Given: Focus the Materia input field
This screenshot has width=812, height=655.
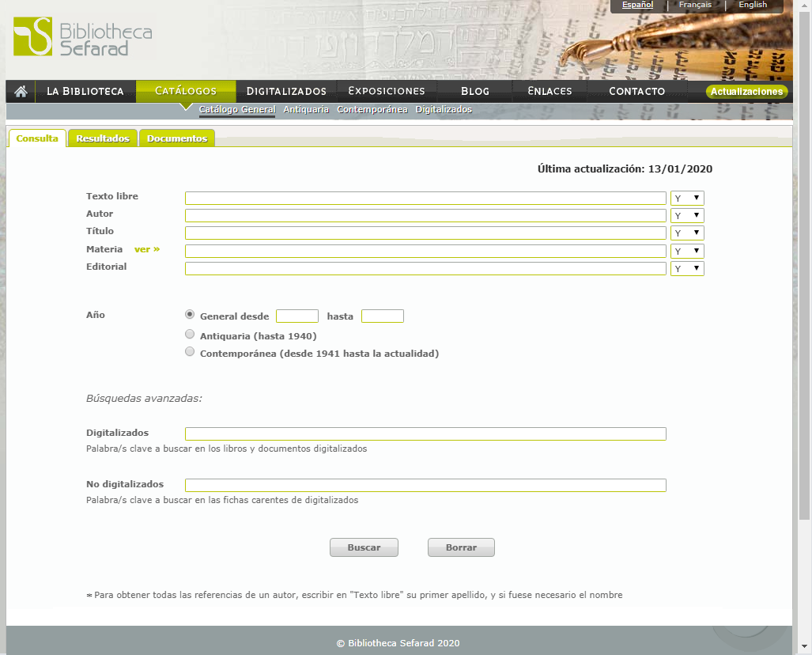Looking at the screenshot, I should (425, 251).
